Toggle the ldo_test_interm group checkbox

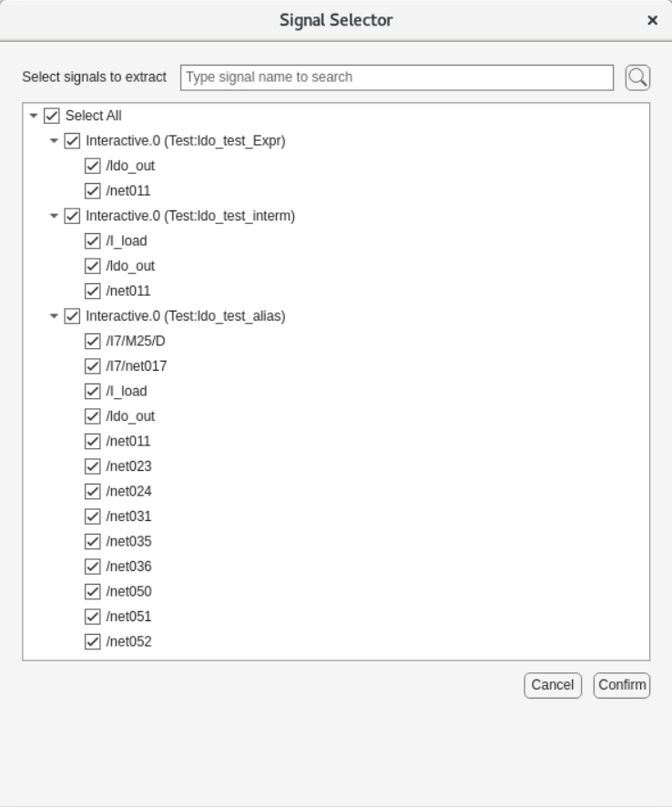pyautogui.click(x=72, y=216)
